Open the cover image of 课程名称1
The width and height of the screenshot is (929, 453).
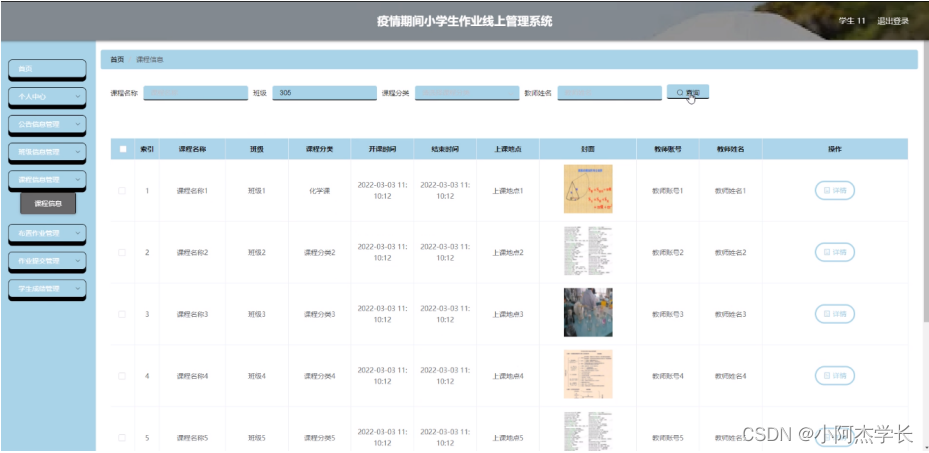588,189
